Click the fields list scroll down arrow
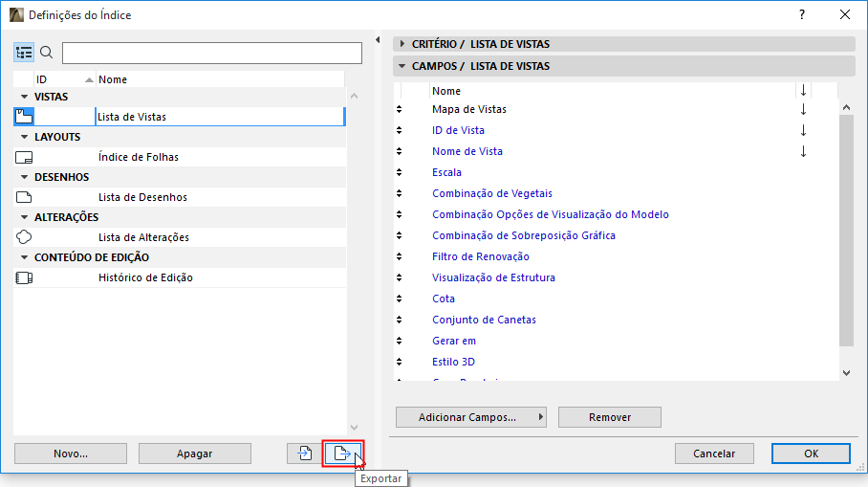Image resolution: width=868 pixels, height=487 pixels. pos(846,373)
